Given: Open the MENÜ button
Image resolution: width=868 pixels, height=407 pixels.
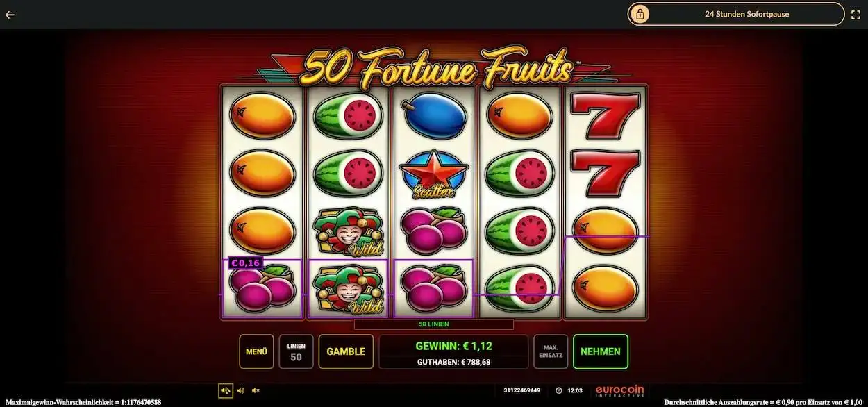Looking at the screenshot, I should pos(256,351).
